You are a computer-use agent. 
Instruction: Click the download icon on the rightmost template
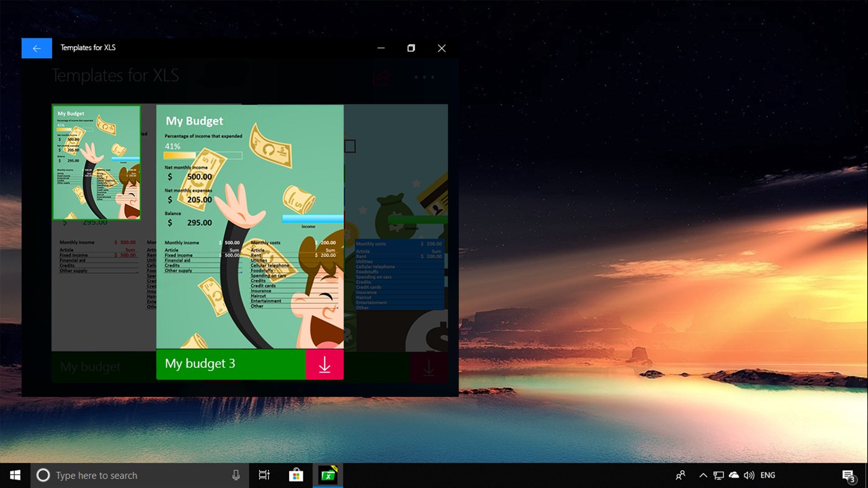point(428,366)
